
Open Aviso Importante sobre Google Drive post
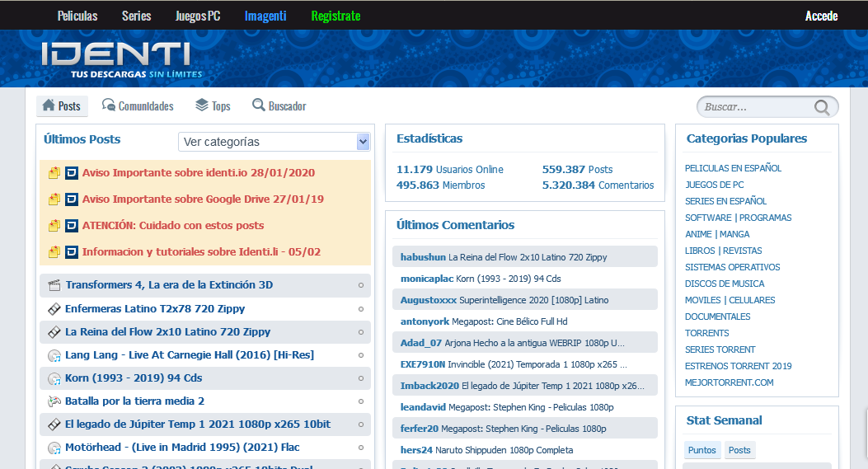(x=203, y=199)
